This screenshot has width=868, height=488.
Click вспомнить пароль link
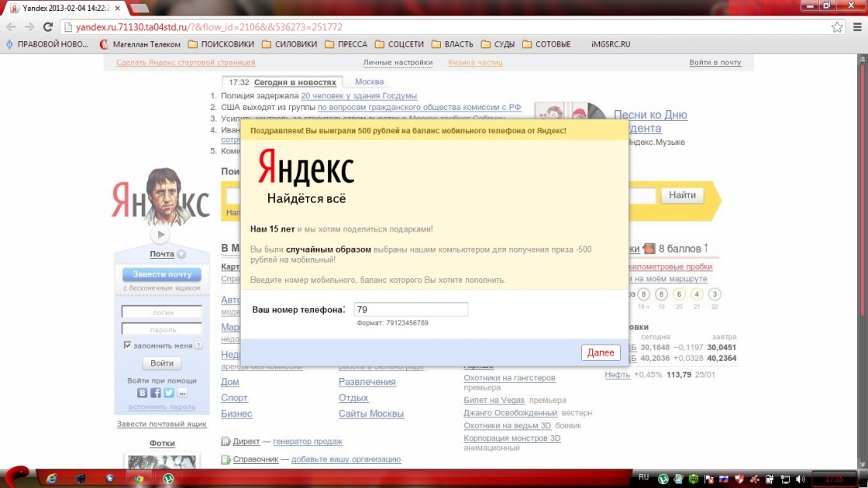click(x=162, y=407)
